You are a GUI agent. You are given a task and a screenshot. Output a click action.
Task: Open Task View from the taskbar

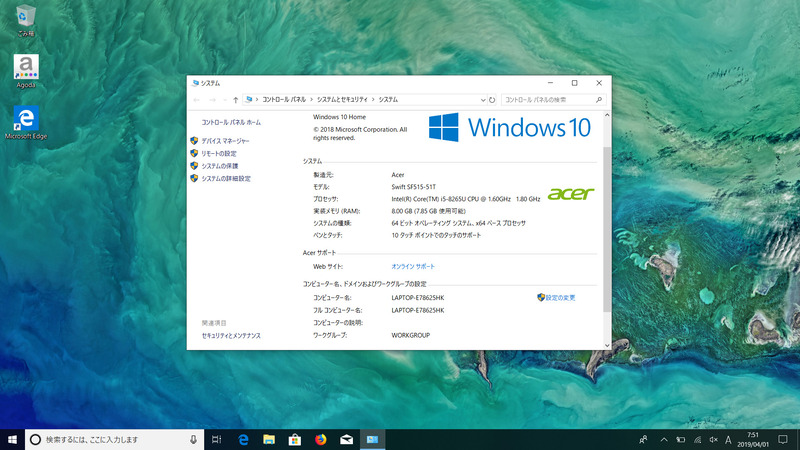pyautogui.click(x=216, y=439)
